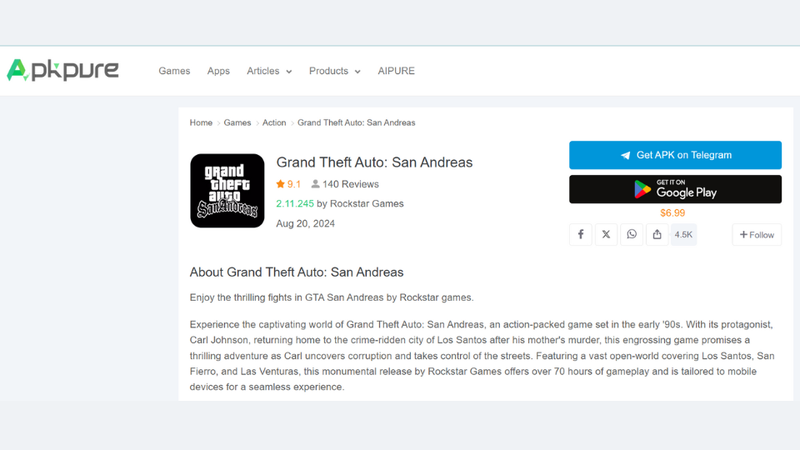Share on Facebook icon
The image size is (800, 450).
pos(581,235)
